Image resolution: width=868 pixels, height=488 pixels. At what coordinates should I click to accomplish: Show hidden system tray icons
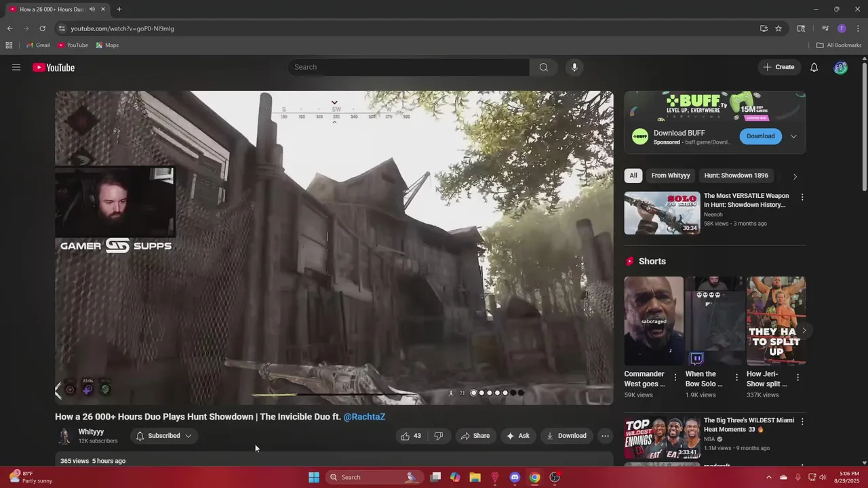(x=768, y=477)
